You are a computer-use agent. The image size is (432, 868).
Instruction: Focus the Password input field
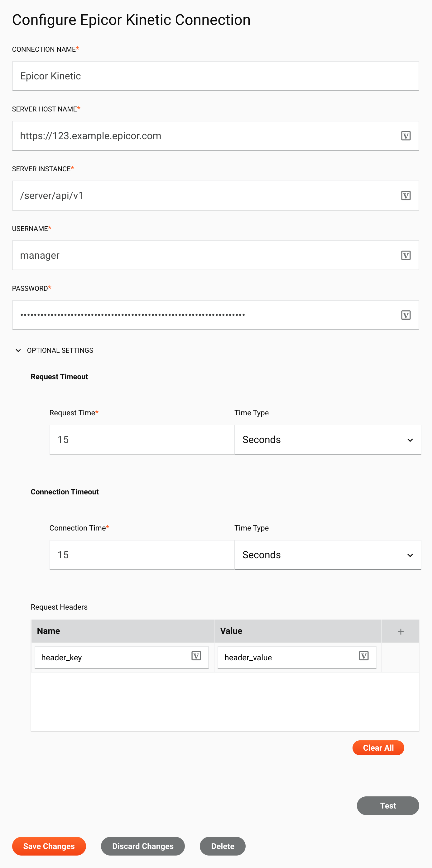(x=215, y=315)
